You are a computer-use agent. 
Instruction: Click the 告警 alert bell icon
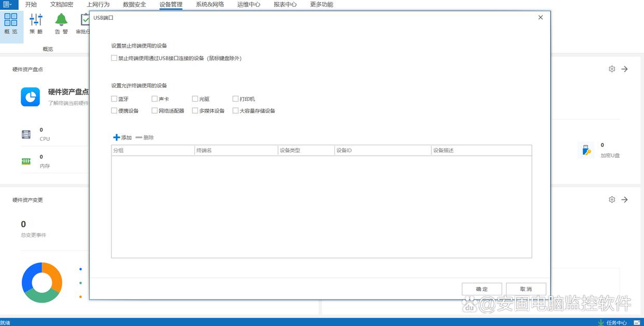click(x=61, y=20)
